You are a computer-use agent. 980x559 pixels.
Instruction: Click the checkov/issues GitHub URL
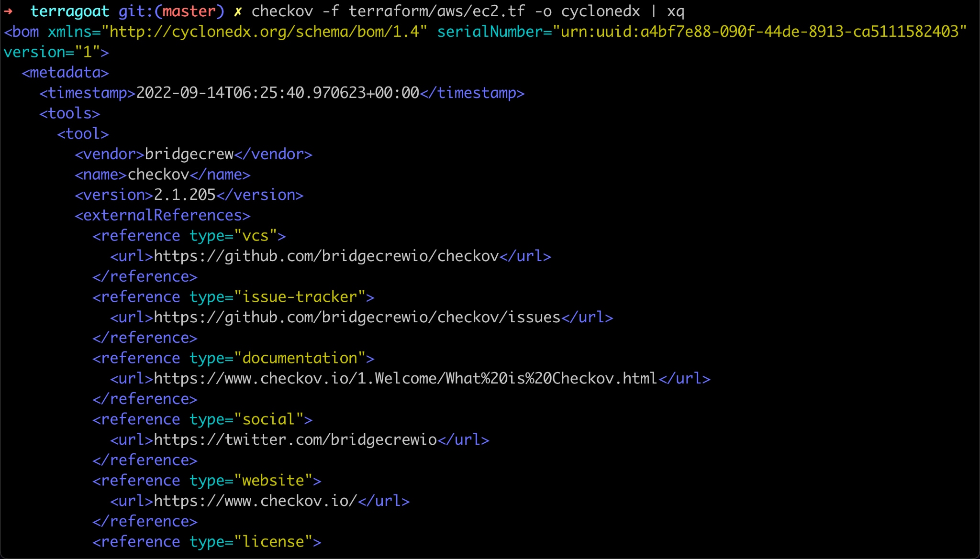(x=357, y=317)
